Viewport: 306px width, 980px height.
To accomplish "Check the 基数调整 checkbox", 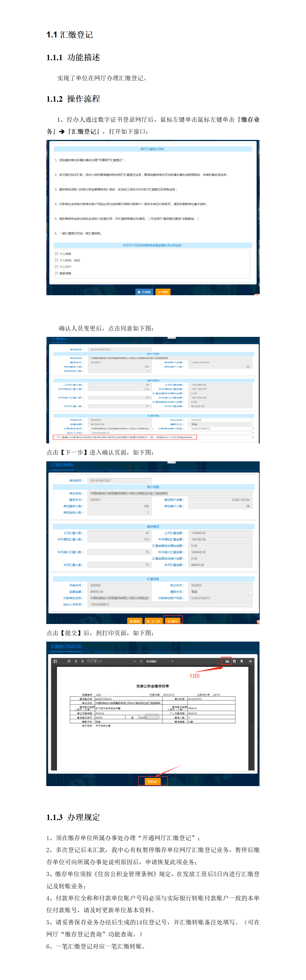I will [57, 273].
